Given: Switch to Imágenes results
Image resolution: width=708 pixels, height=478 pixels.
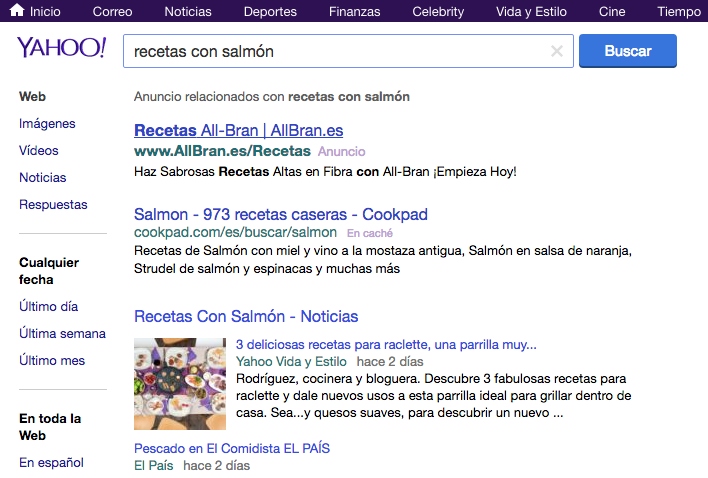Looking at the screenshot, I should click(47, 124).
